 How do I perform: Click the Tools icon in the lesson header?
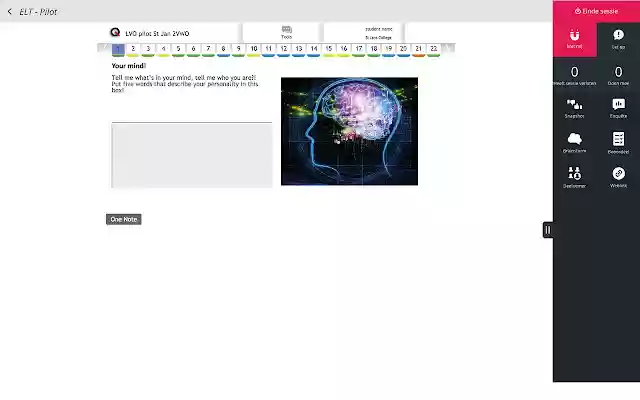coord(287,32)
